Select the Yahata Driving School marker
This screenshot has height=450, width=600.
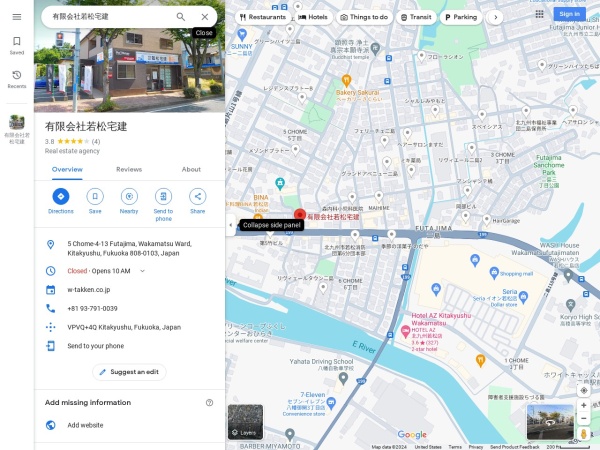pyautogui.click(x=344, y=378)
